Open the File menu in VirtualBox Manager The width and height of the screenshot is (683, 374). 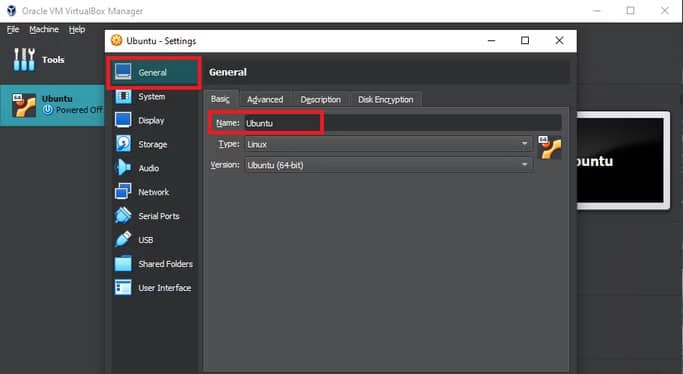point(13,29)
